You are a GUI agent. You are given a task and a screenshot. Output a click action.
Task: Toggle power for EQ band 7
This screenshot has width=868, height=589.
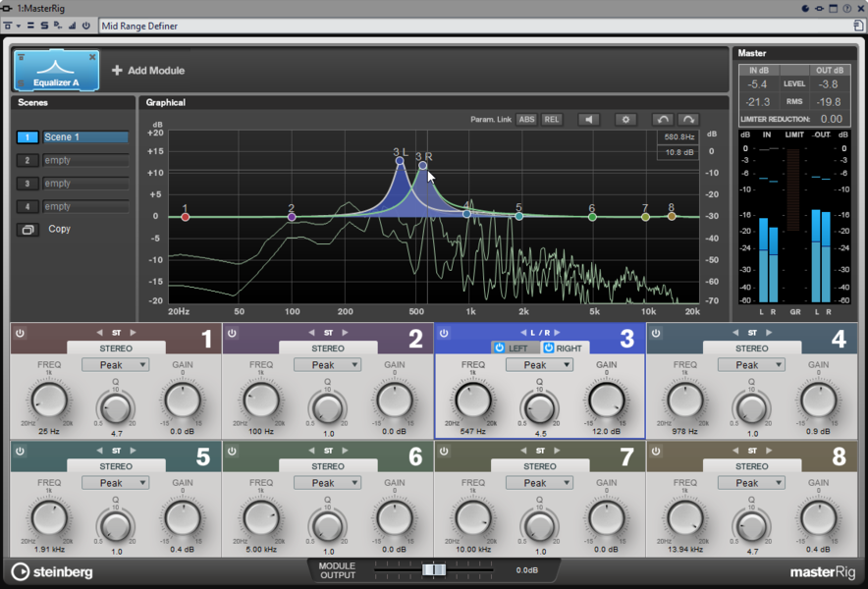tap(444, 452)
